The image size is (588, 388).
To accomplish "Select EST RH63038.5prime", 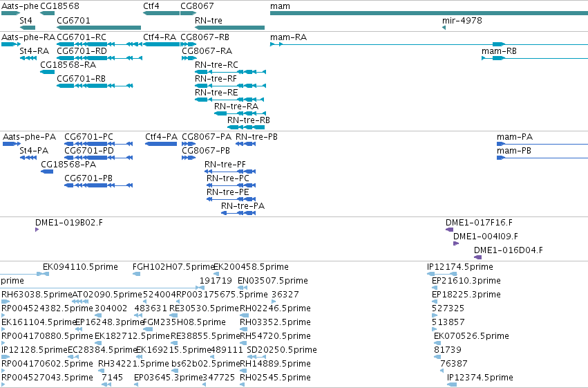I will (6, 302).
